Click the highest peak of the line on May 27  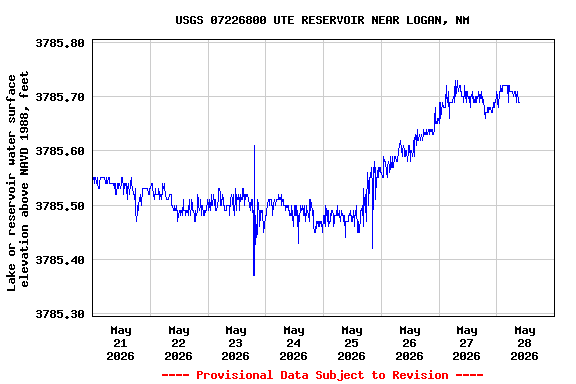click(x=456, y=81)
